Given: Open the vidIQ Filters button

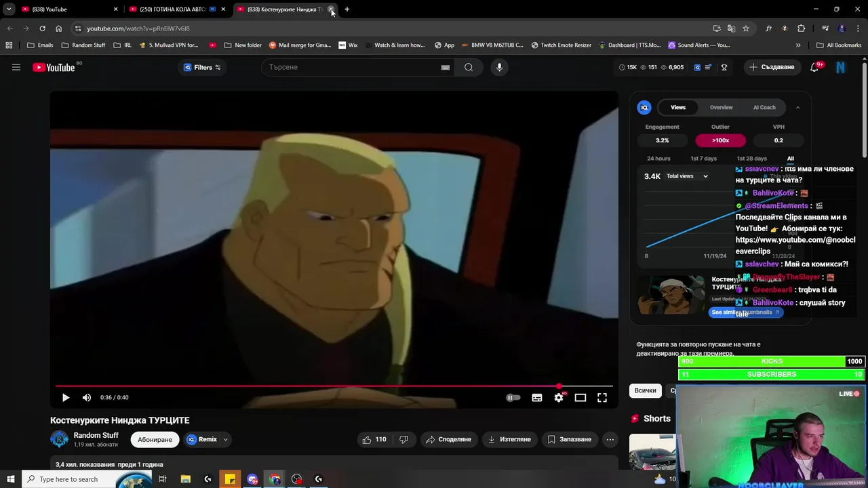Looking at the screenshot, I should (202, 67).
